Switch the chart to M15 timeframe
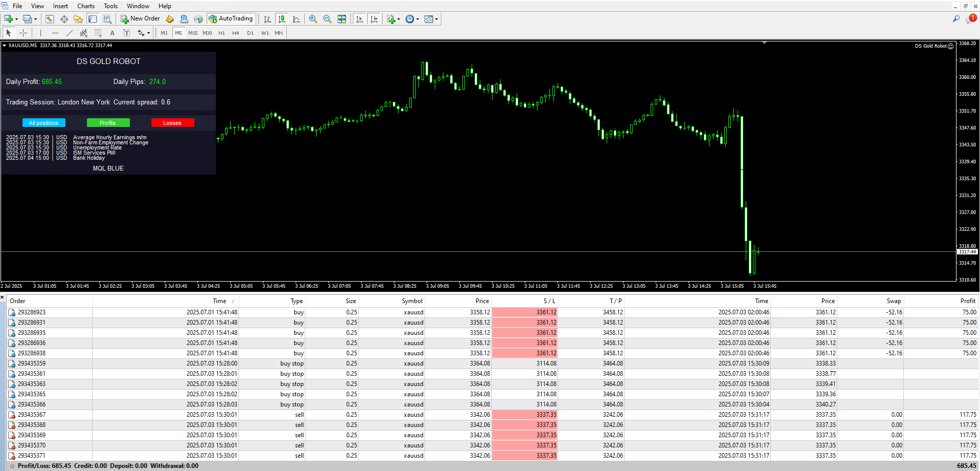The height and width of the screenshot is (471, 980). click(x=193, y=32)
